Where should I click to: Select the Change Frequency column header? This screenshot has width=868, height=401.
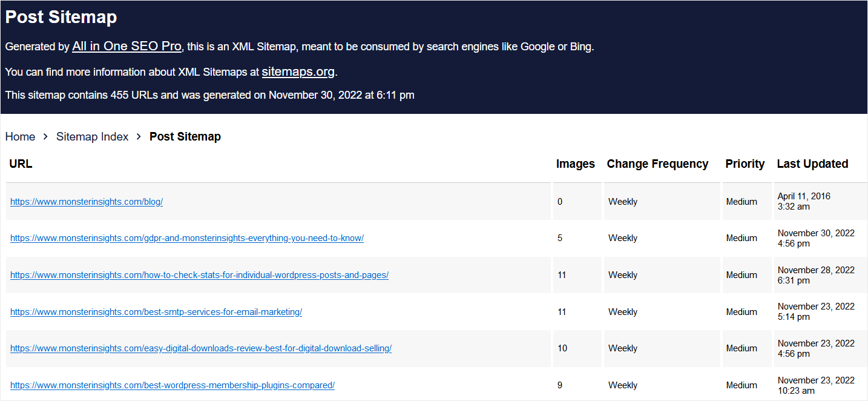[657, 164]
